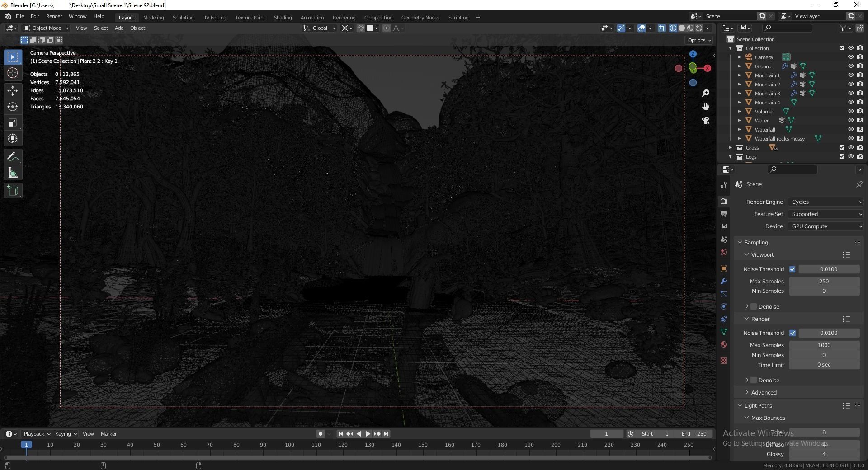The height and width of the screenshot is (470, 868).
Task: Toggle render Noise Threshold checkbox
Action: point(792,333)
